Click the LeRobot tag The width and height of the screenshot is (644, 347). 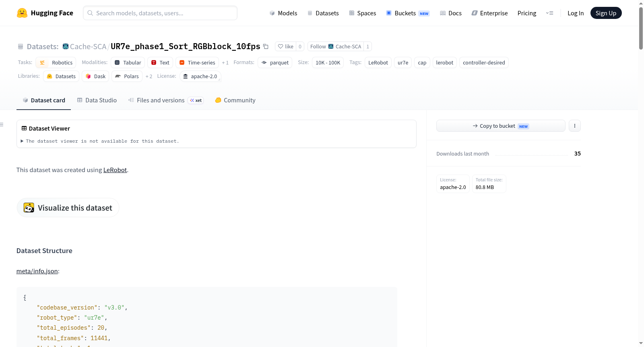pos(378,62)
